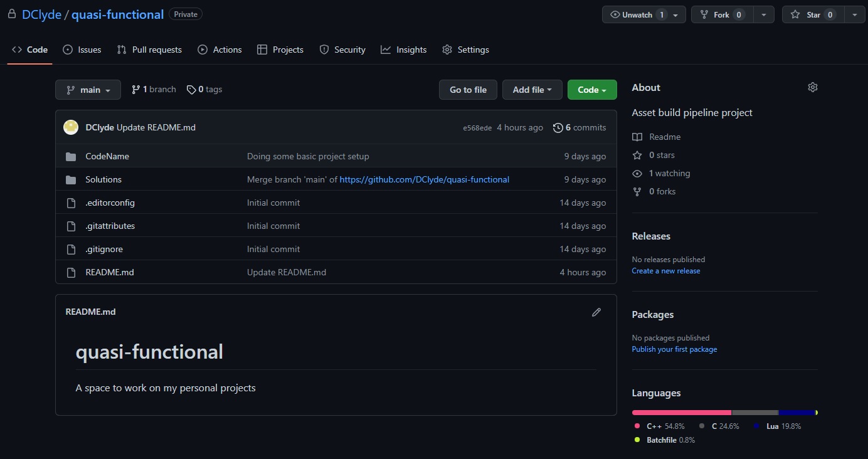Toggle Unwatch for this repository

pos(638,14)
